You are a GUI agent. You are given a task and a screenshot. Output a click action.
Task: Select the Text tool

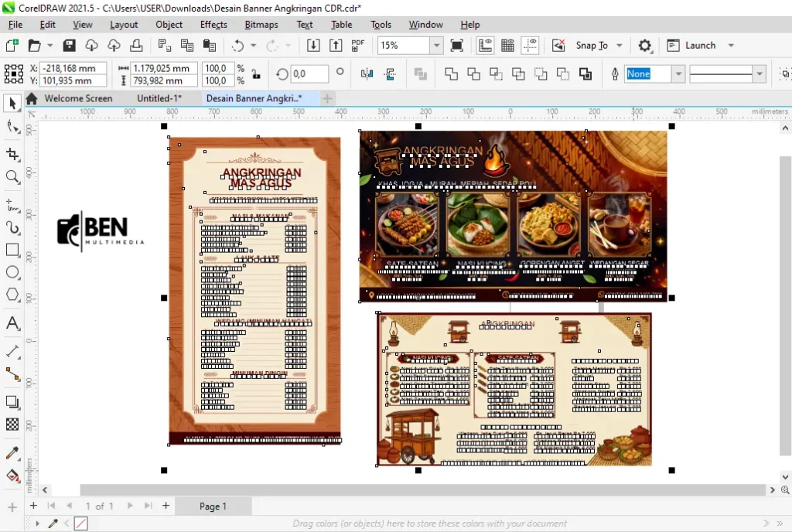(x=12, y=323)
